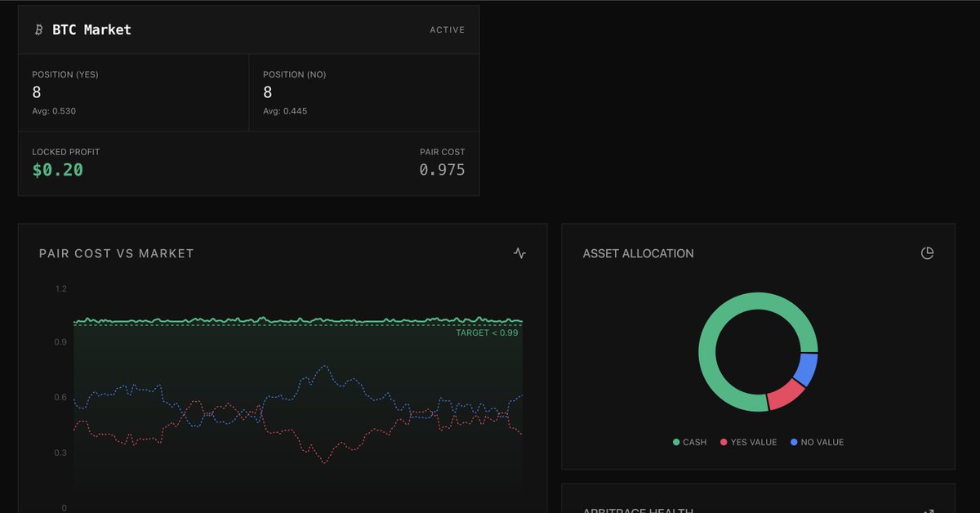Click the Avg: 0.445 value
Image resolution: width=980 pixels, height=513 pixels.
285,111
